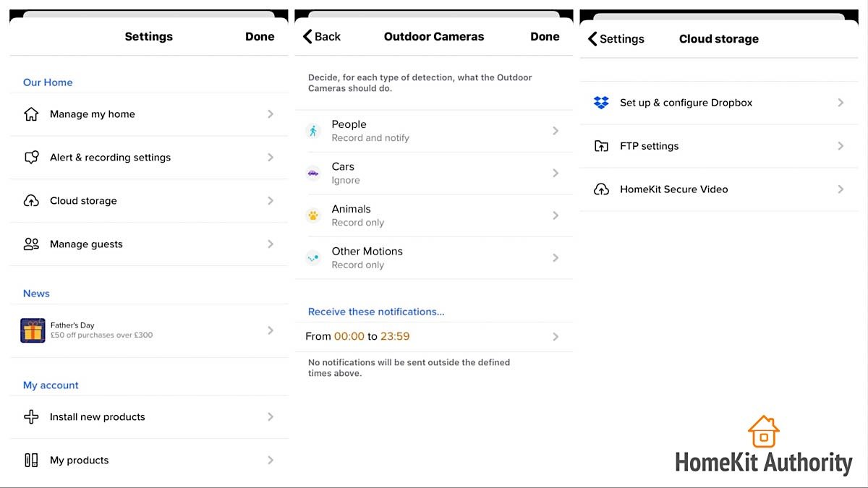Click the People detection walking-person icon
868x488 pixels.
[312, 130]
